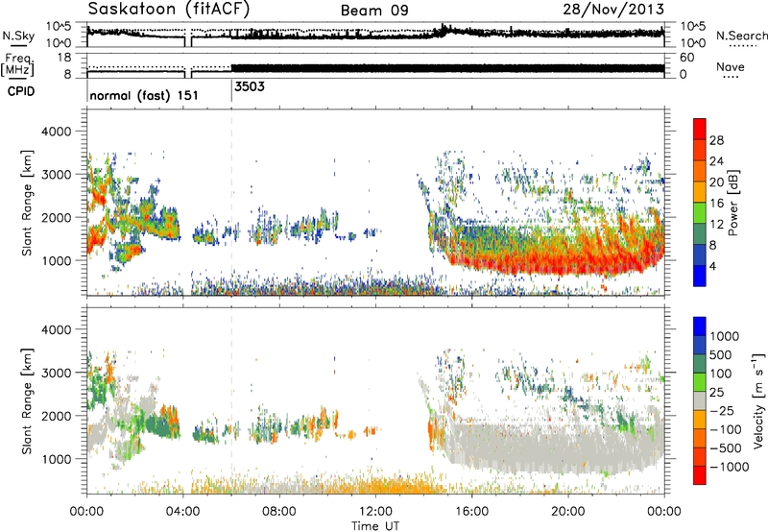Click the "-100" tick on the Velocity color bar

click(726, 429)
